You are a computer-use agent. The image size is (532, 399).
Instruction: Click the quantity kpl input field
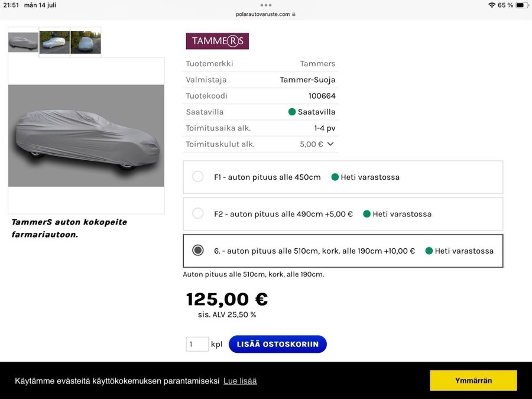(x=197, y=344)
